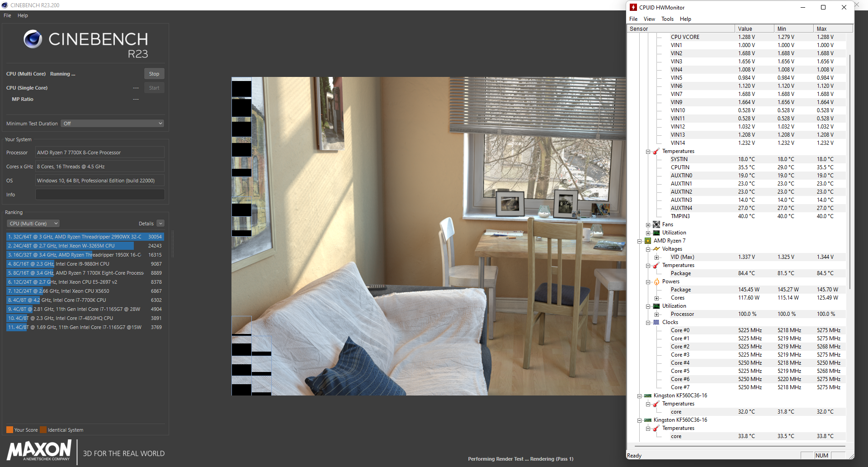Image resolution: width=868 pixels, height=467 pixels.
Task: Open the File menu in HWMonitor
Action: click(x=633, y=19)
